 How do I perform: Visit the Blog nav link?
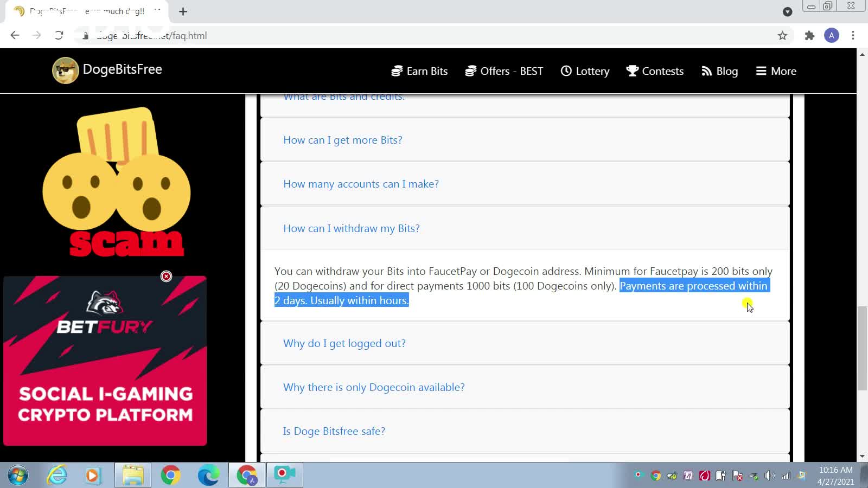719,71
